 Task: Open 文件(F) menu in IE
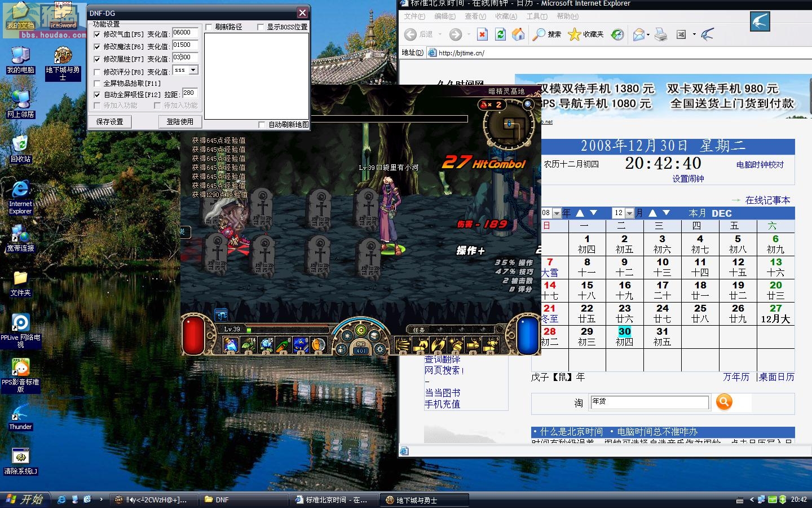coord(414,16)
